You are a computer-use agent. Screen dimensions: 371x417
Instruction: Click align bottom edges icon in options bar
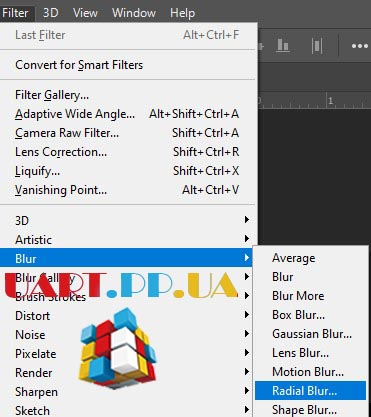[x=283, y=46]
